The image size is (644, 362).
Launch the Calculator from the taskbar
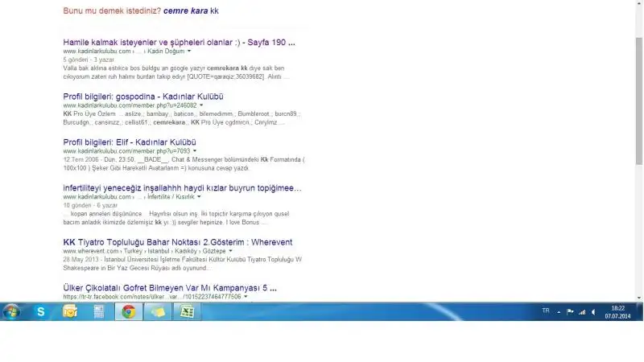99,312
